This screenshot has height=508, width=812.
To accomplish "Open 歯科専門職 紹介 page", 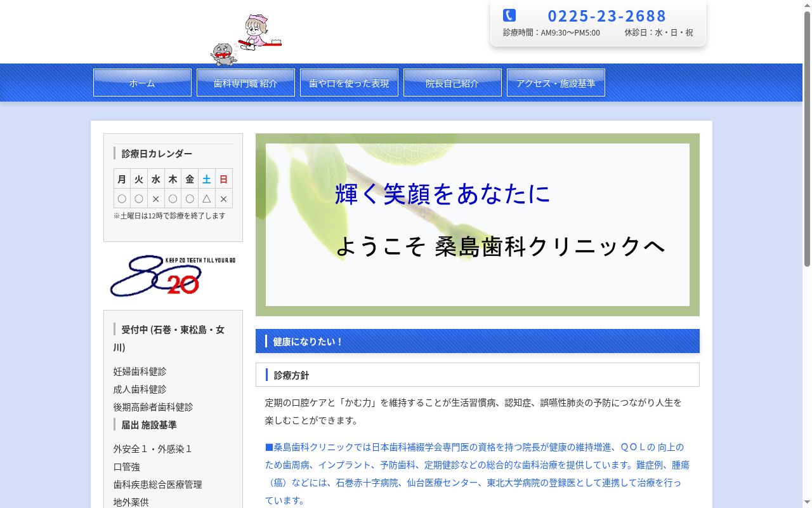I will (x=246, y=83).
